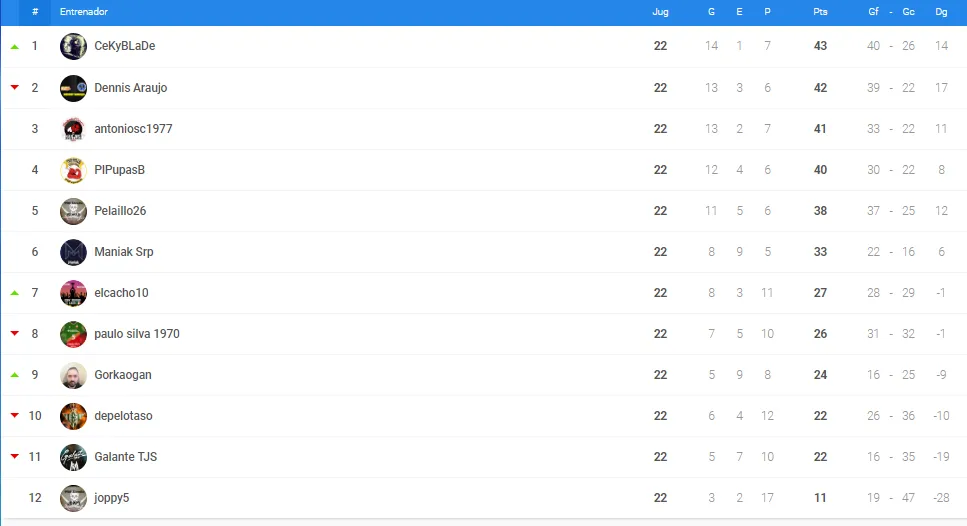Viewport: 967px width, 526px height.
Task: Click red down arrow beside rank 11
Action: (15, 456)
